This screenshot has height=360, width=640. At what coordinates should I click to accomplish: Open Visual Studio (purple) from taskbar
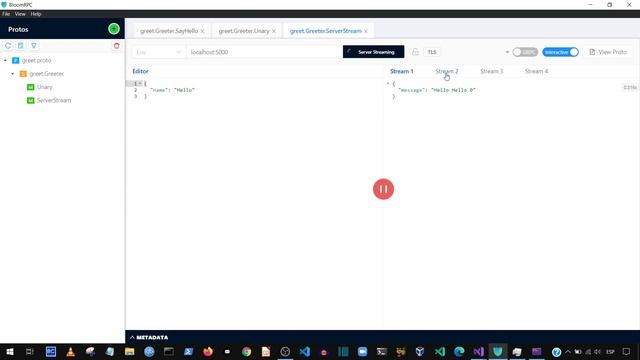point(478,351)
